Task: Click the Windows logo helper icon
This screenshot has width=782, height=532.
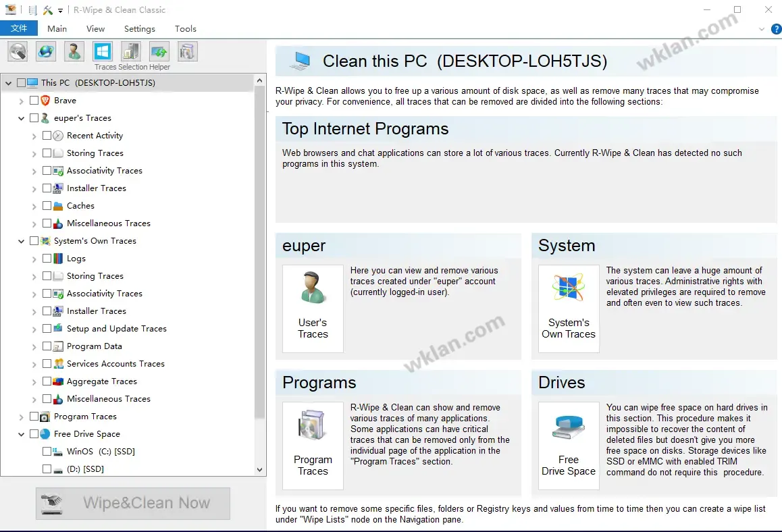Action: pos(103,51)
